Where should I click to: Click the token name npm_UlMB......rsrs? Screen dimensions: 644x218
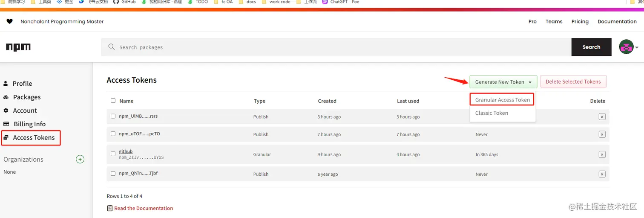pos(138,116)
